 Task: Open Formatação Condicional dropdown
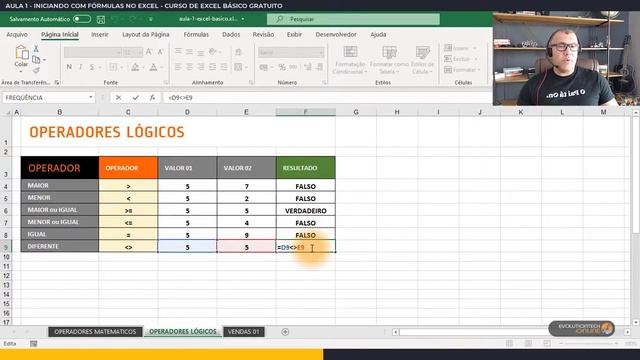(349, 60)
